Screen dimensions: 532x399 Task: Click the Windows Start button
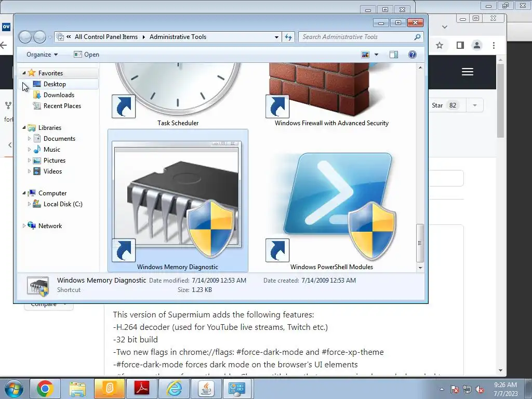coord(14,389)
